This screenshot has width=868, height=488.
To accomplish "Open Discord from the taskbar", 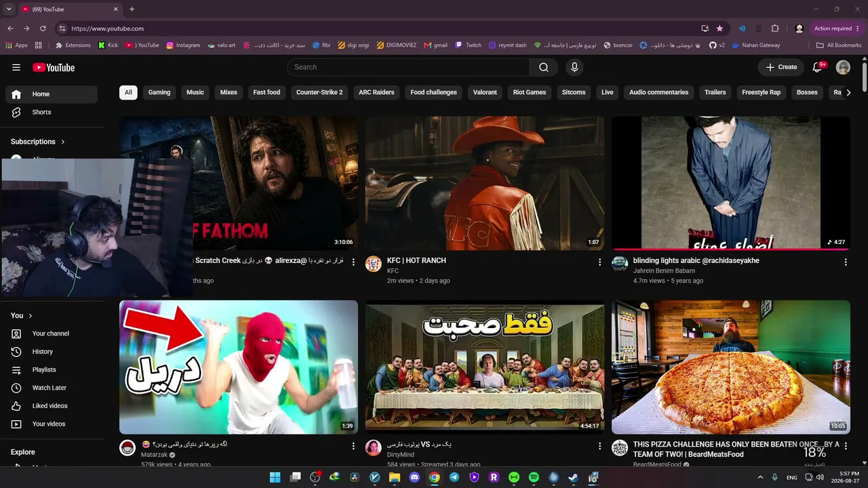I will click(x=414, y=477).
